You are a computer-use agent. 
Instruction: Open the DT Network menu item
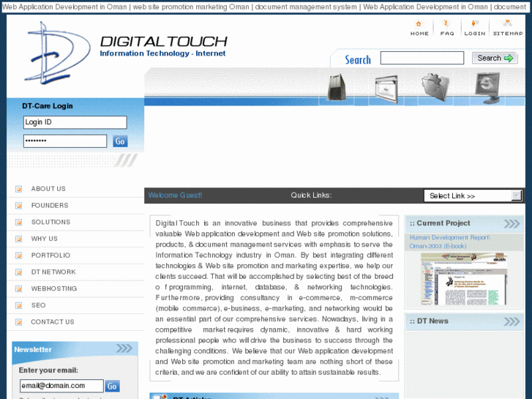pyautogui.click(x=53, y=272)
